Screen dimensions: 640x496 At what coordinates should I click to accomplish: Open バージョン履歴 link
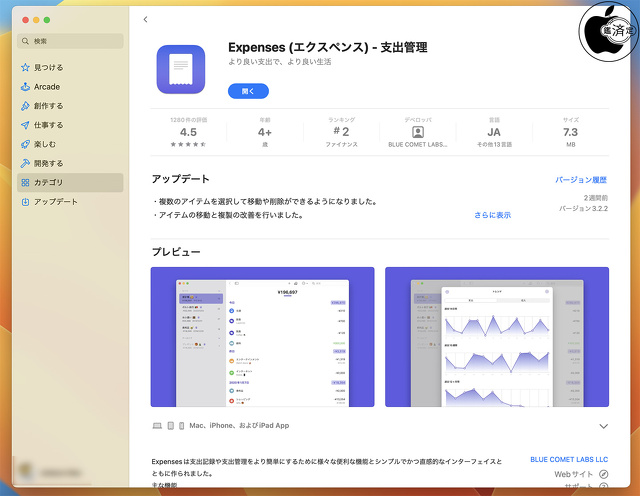(x=581, y=180)
